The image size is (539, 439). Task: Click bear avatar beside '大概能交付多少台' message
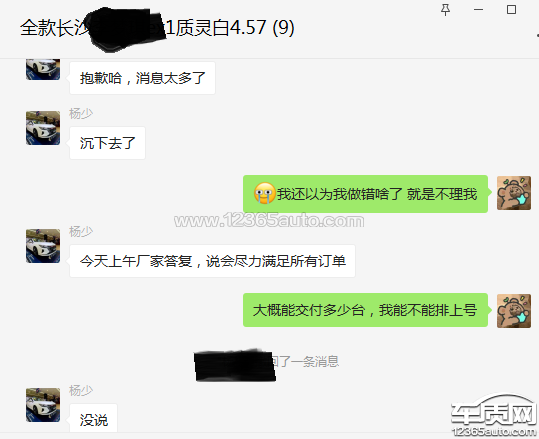[514, 311]
